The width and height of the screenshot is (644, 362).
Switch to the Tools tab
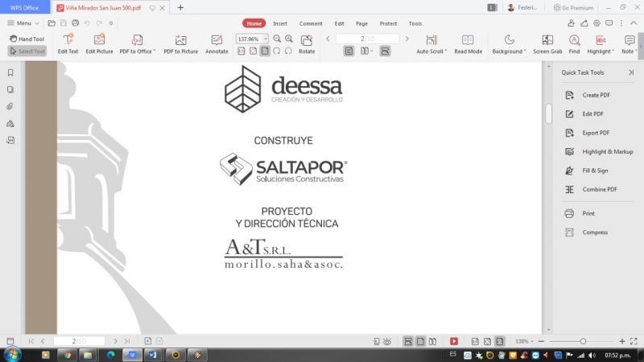[415, 24]
